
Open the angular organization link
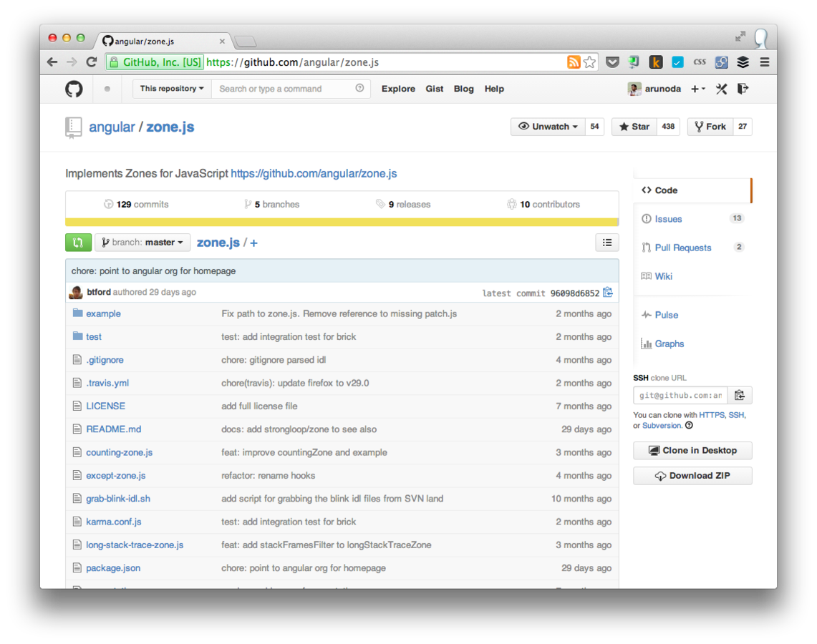tap(112, 127)
